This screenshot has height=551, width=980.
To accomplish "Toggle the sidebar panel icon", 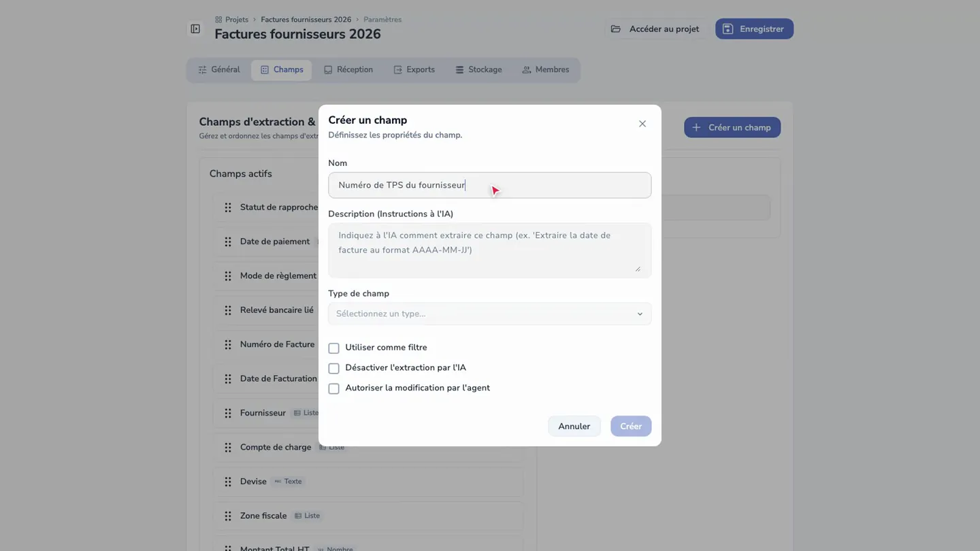I will pos(195,29).
